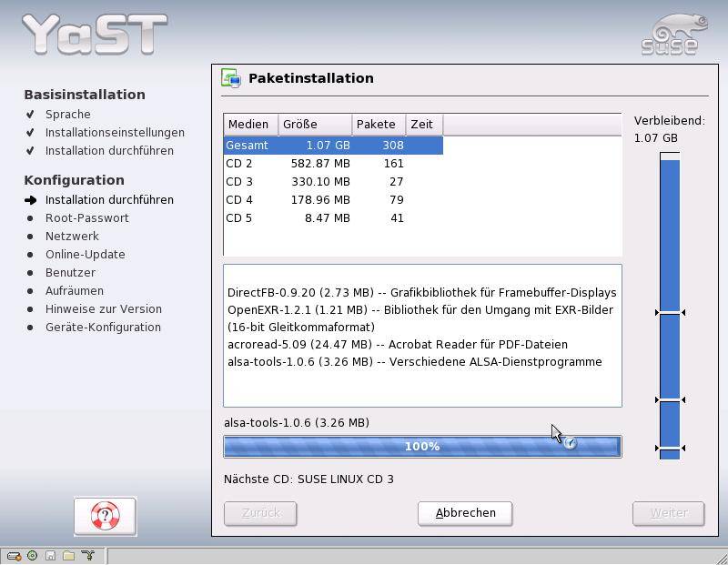Click the OpenEXR-1.2.1 log line
Image resolution: width=728 pixels, height=565 pixels.
click(x=420, y=318)
